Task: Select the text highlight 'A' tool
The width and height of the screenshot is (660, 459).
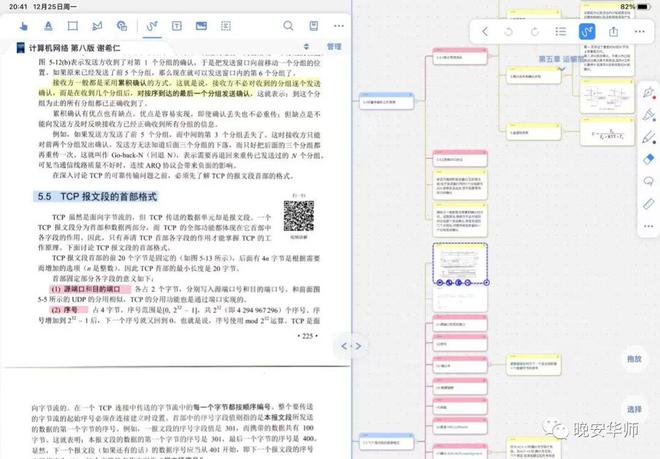Action: (x=48, y=26)
